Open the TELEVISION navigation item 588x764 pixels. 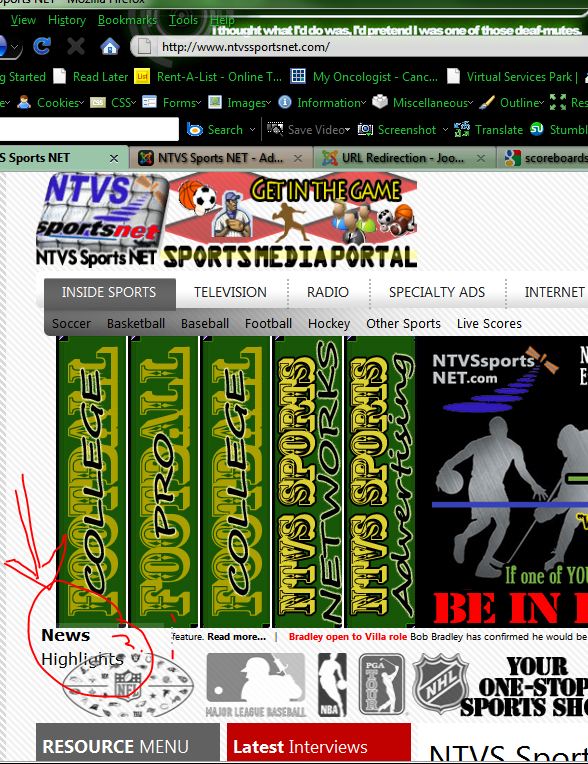pos(230,292)
